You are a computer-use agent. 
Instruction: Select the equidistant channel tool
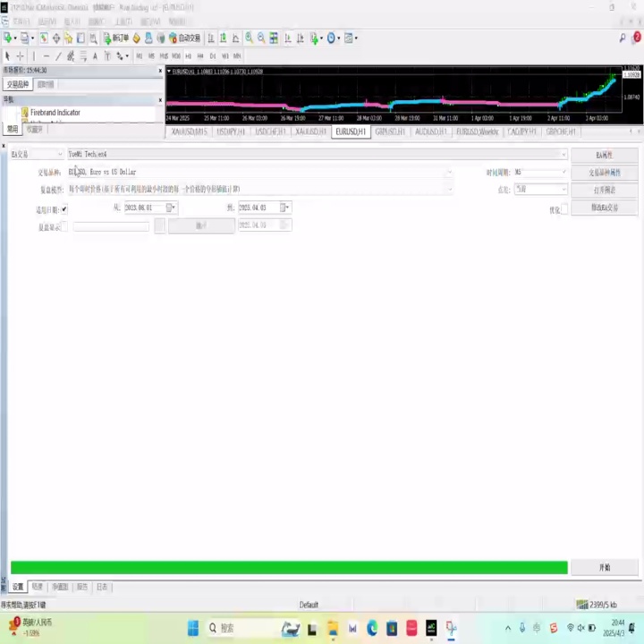(x=71, y=55)
